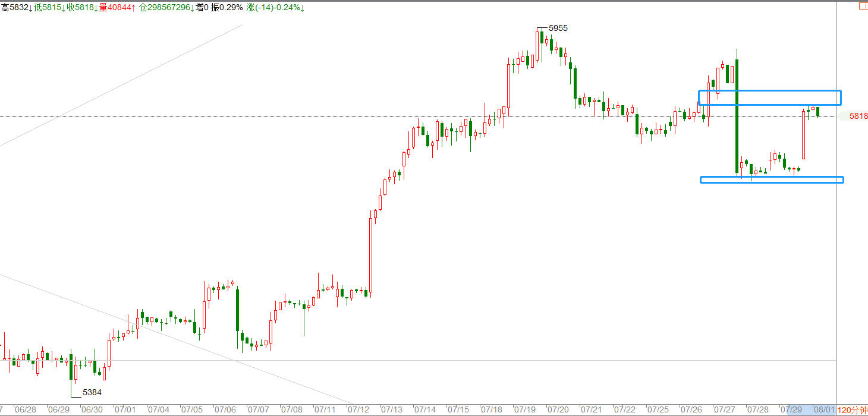Click the highlighted 08/01 date label

[824, 410]
